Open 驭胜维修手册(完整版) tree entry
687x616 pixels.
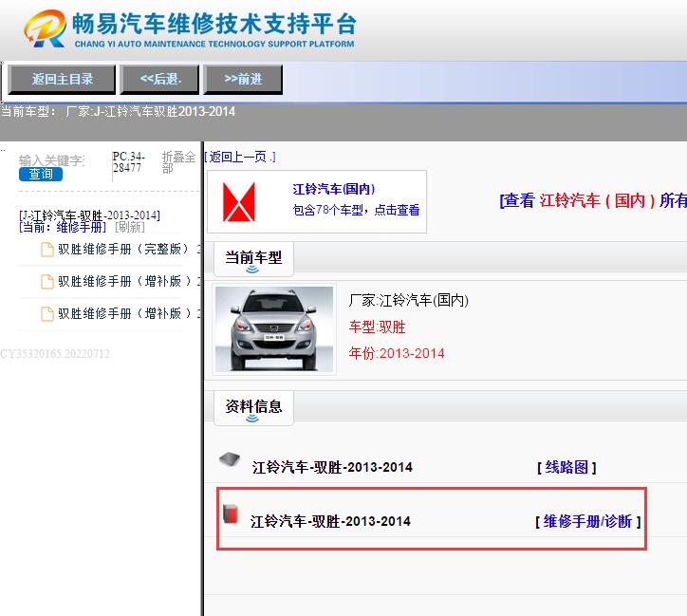click(x=127, y=250)
